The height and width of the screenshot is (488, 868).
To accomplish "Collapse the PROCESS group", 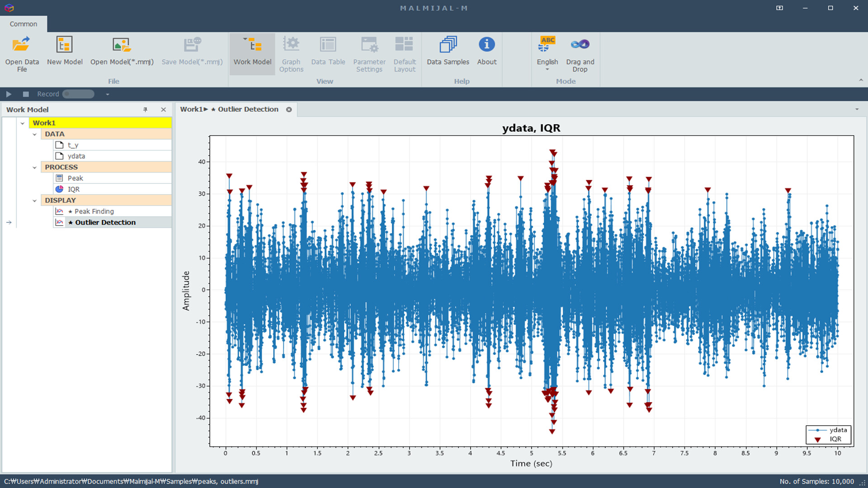I will pyautogui.click(x=34, y=167).
